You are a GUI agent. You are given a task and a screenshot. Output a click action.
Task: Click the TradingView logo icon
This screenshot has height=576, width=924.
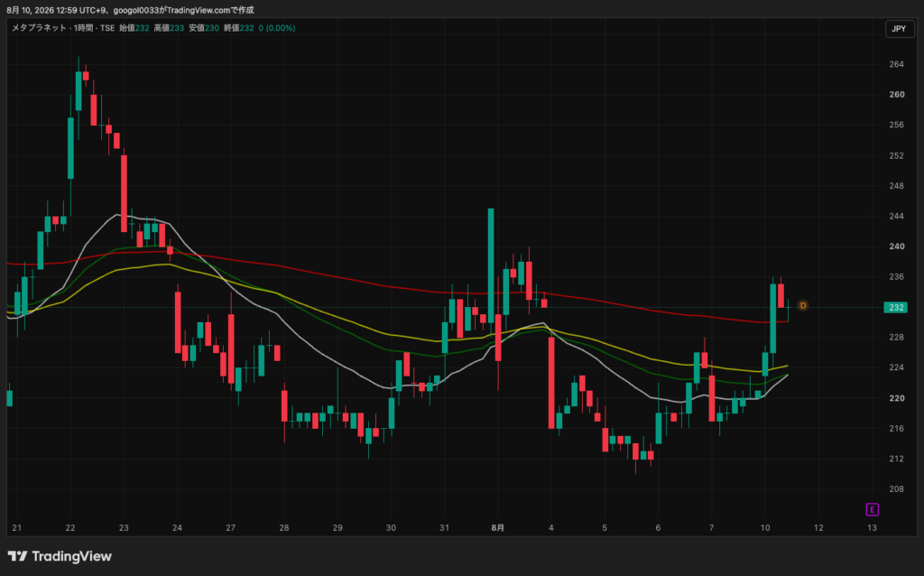coord(18,556)
